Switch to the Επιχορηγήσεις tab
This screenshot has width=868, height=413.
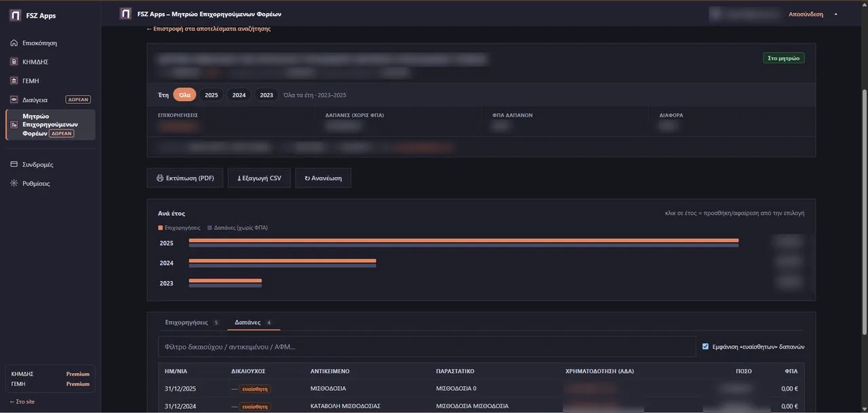tap(192, 322)
